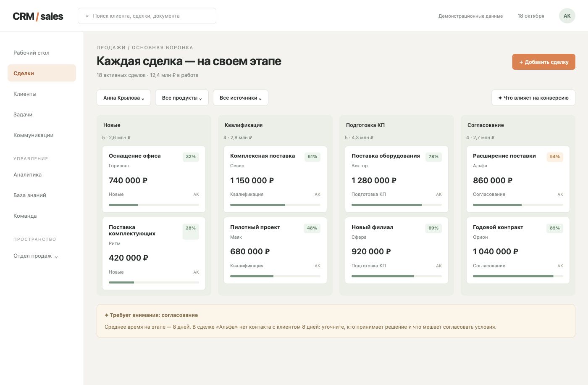Select Сделки in the sidebar

coord(42,73)
